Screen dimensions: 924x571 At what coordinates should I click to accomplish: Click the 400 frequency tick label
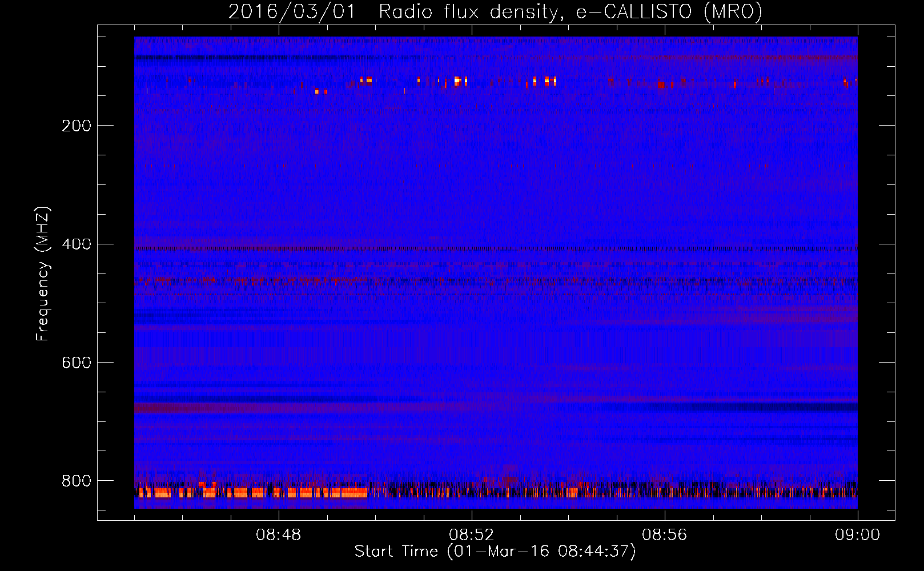(77, 244)
